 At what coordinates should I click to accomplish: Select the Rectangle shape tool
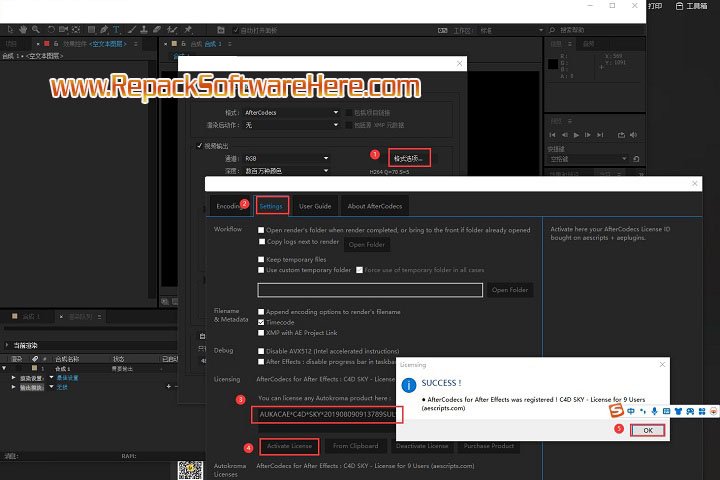tap(91, 30)
